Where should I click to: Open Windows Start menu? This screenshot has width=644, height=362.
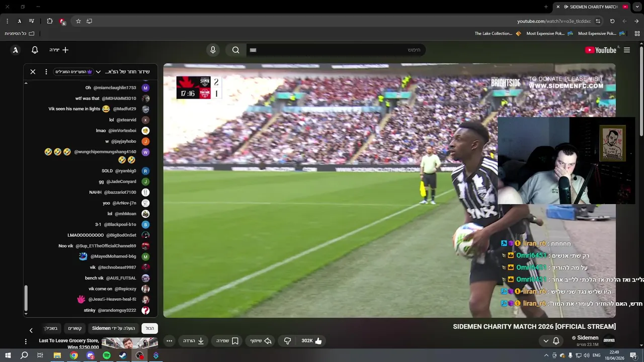pyautogui.click(x=8, y=355)
